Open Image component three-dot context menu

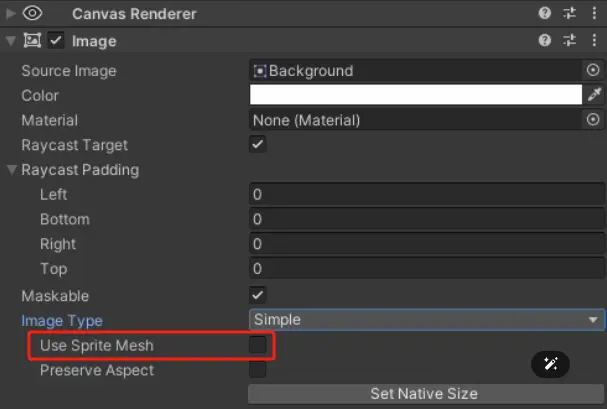pos(594,40)
